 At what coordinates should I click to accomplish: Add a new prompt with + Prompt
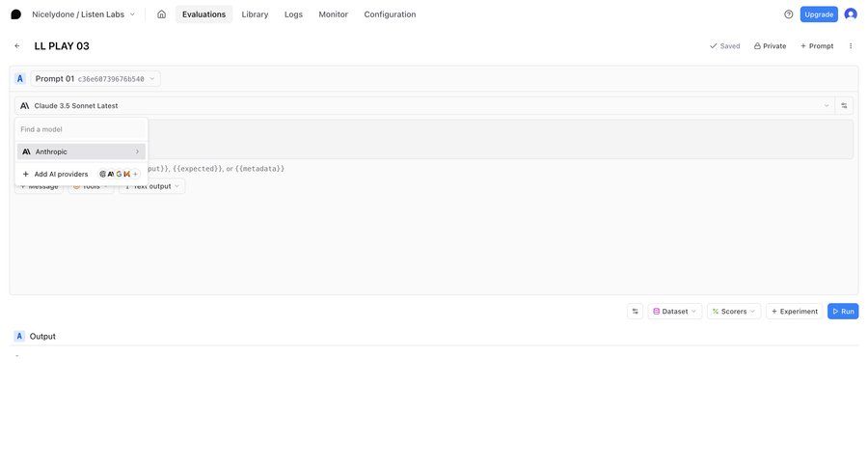(817, 46)
